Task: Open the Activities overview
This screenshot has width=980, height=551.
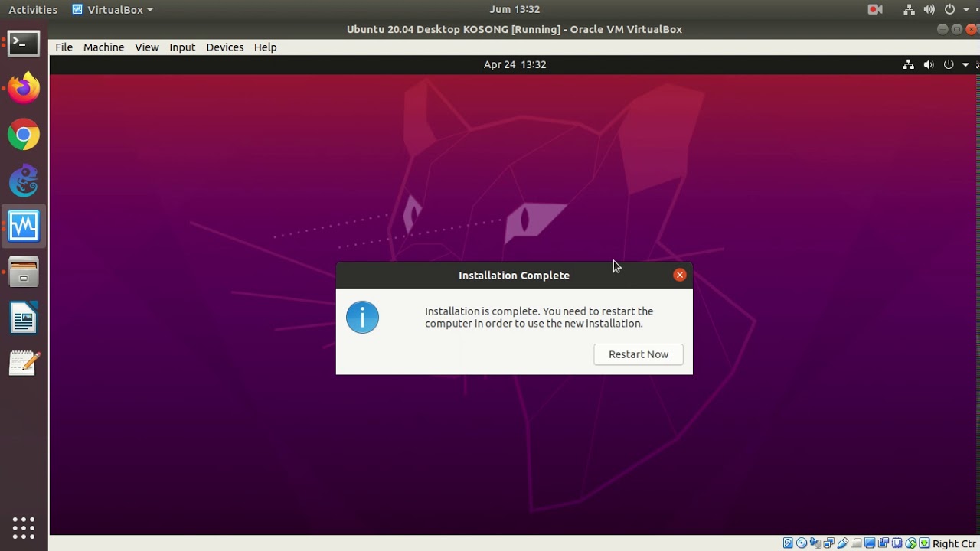Action: [33, 9]
